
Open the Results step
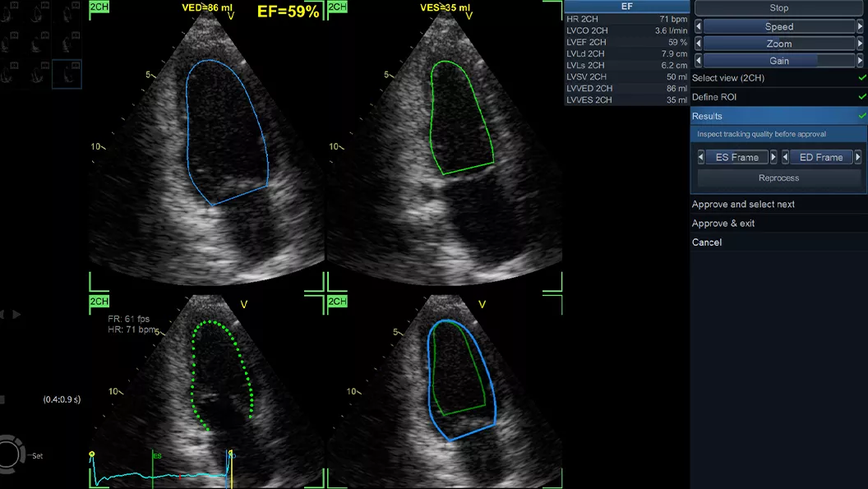point(778,116)
